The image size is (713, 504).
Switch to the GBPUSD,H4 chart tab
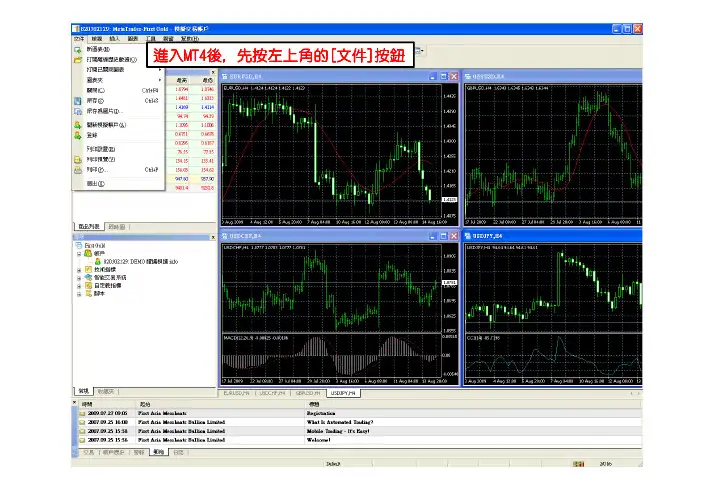point(308,395)
